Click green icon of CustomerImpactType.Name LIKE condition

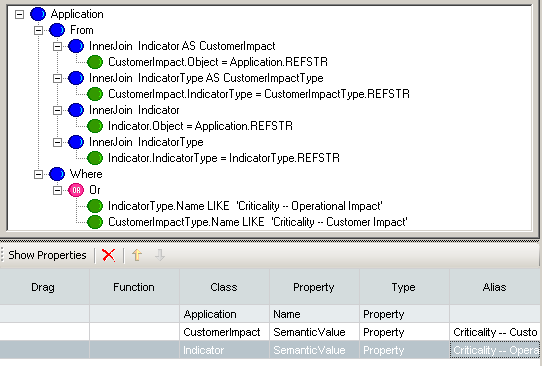click(x=95, y=222)
